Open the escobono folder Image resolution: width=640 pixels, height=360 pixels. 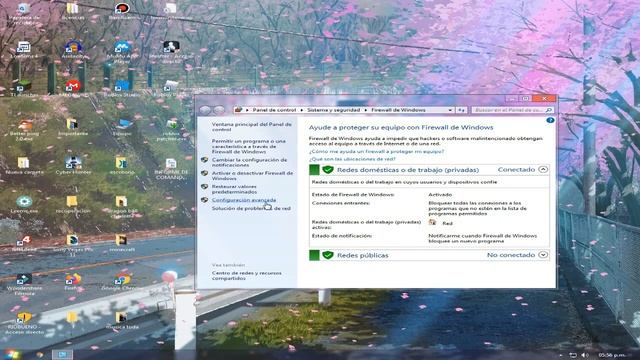[x=122, y=166]
